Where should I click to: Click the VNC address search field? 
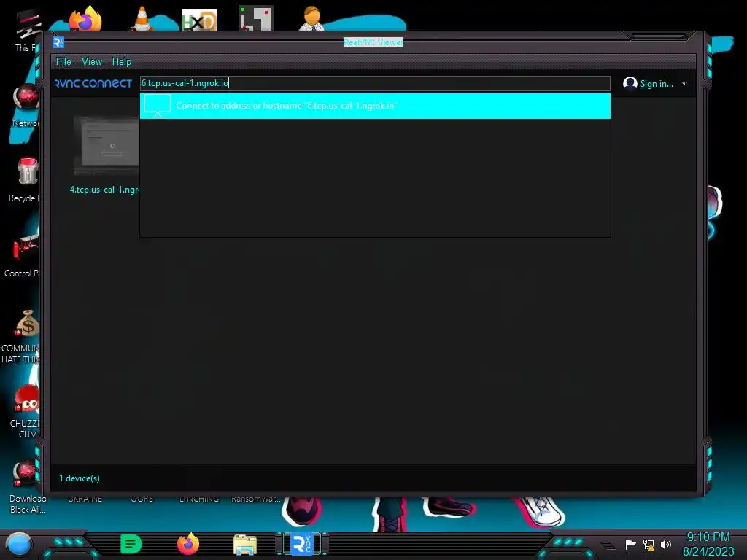pos(375,83)
